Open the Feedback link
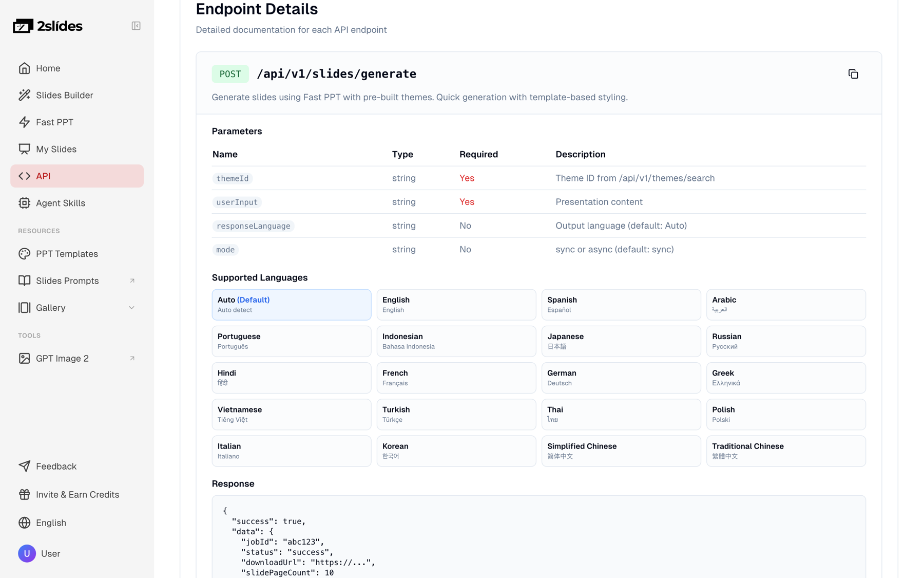This screenshot has height=578, width=924. 77,466
